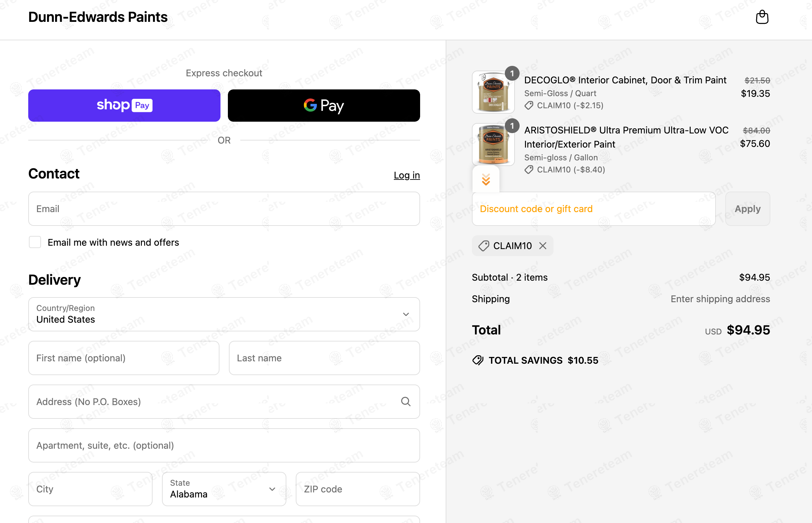The height and width of the screenshot is (523, 812).
Task: Click the DECOGLO paint can thumbnail
Action: (493, 92)
